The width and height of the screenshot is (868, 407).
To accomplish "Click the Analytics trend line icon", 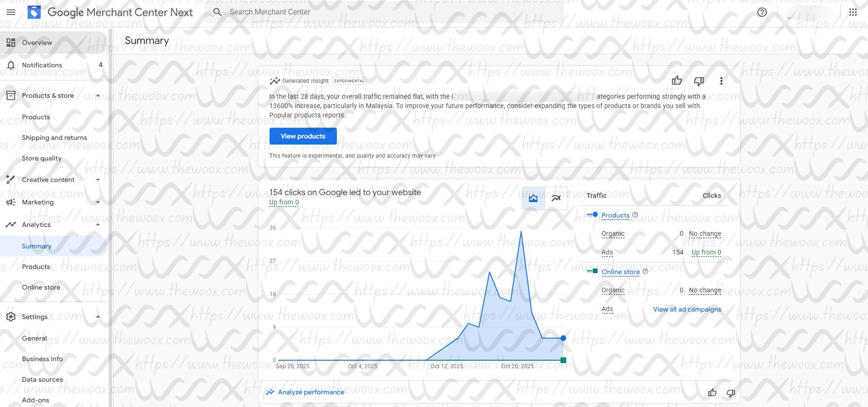I will (x=11, y=225).
